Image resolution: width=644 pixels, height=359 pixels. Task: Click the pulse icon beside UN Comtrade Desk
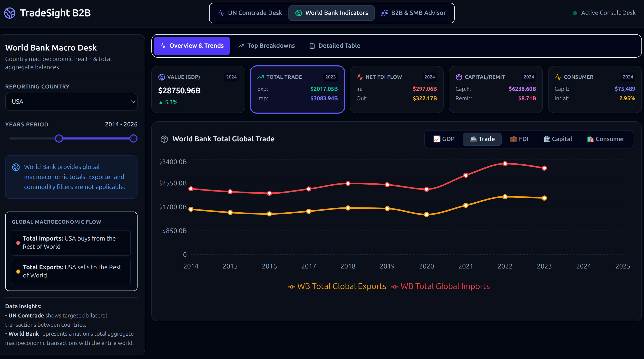[221, 13]
